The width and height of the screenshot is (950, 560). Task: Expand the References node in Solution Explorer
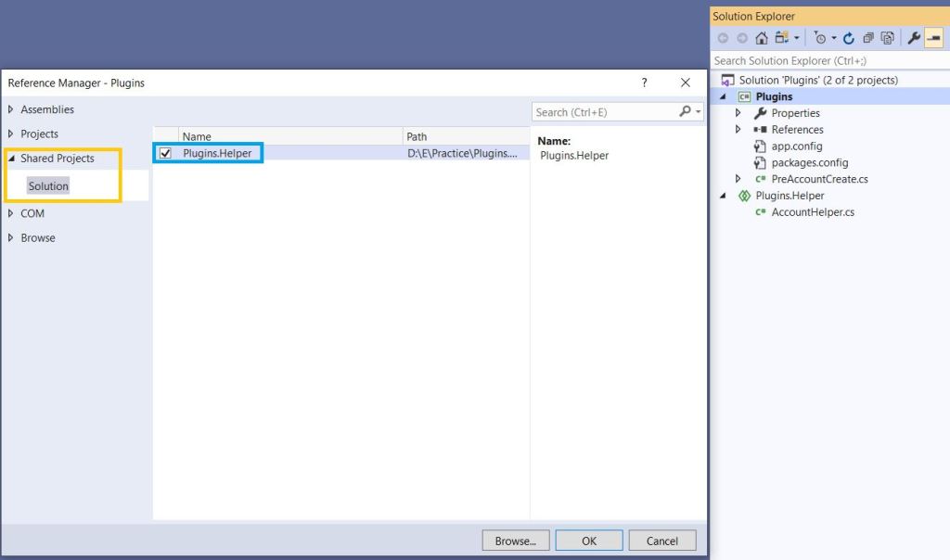738,130
